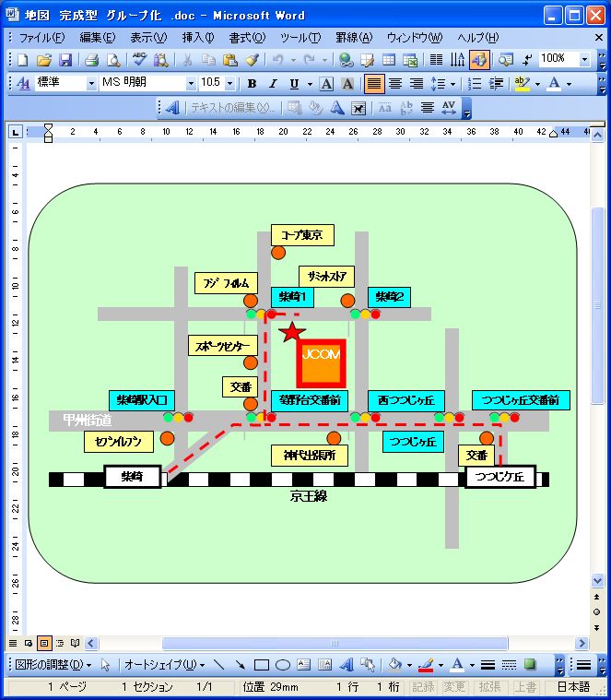Click the WordArt character spacing AV icon
This screenshot has height=700, width=611.
click(x=449, y=108)
